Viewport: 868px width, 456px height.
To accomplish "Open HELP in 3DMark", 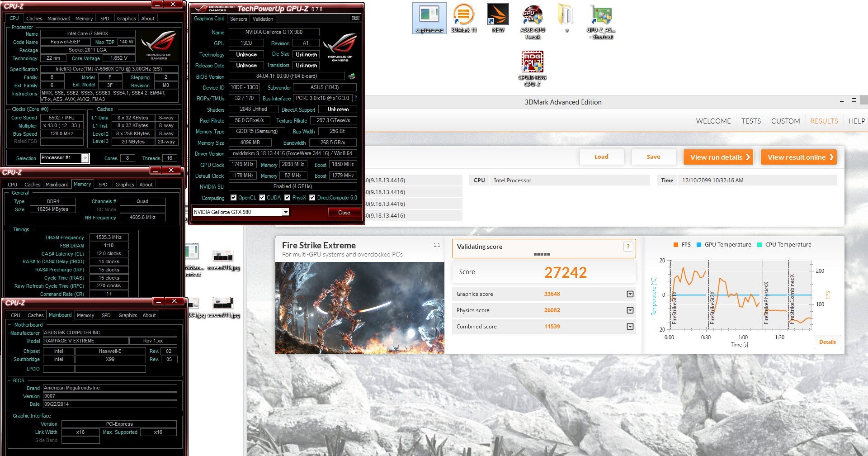I will (x=857, y=121).
